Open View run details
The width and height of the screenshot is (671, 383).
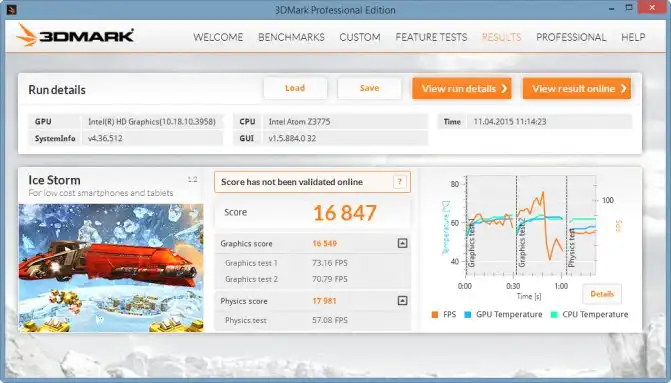coord(462,88)
